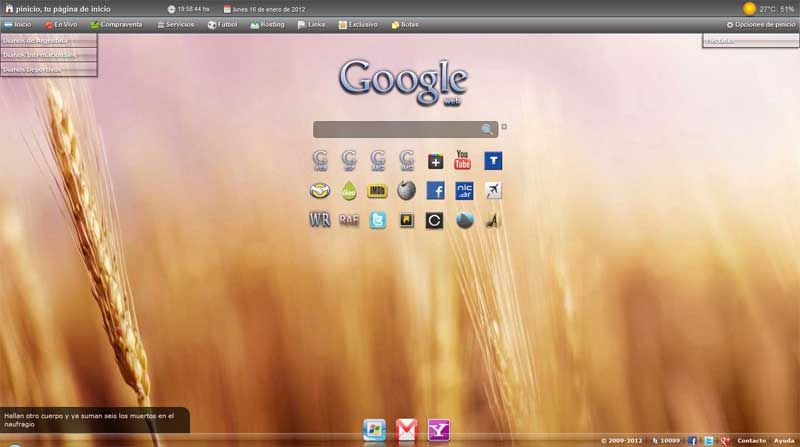Launch the IMDb shortcut

[x=377, y=191]
